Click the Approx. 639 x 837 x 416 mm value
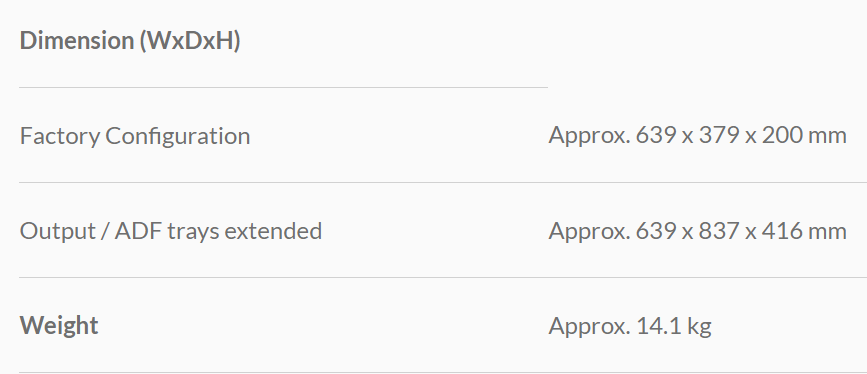Screen dimensions: 867x374 [x=697, y=231]
